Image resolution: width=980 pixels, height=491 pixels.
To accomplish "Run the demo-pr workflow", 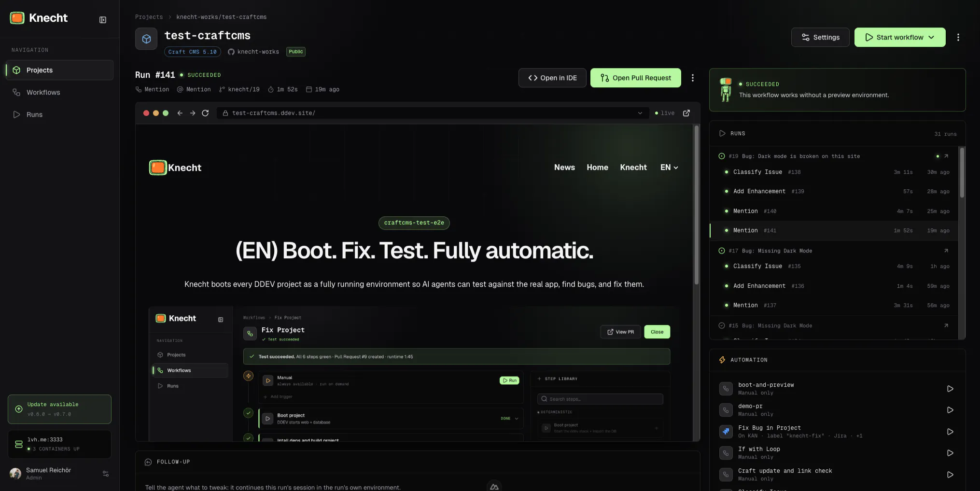I will [x=950, y=410].
